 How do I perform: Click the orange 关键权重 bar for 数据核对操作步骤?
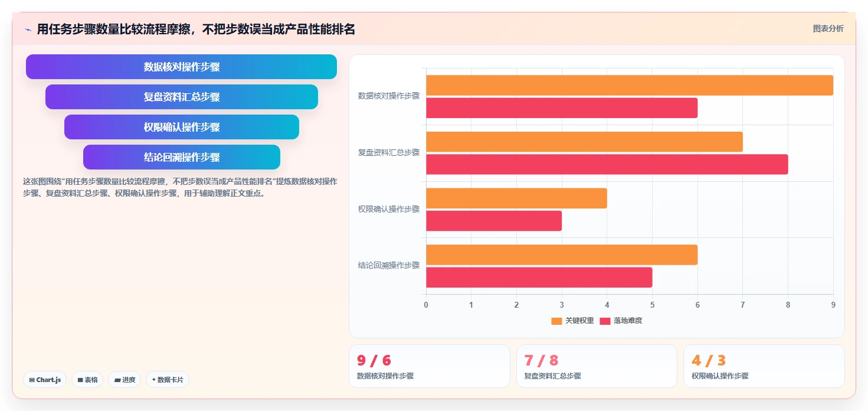point(630,85)
